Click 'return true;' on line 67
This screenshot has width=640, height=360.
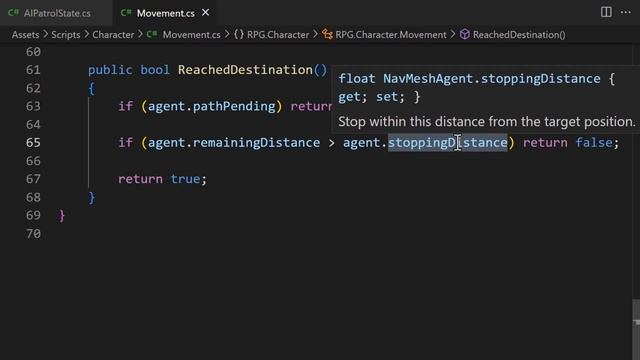pyautogui.click(x=162, y=179)
